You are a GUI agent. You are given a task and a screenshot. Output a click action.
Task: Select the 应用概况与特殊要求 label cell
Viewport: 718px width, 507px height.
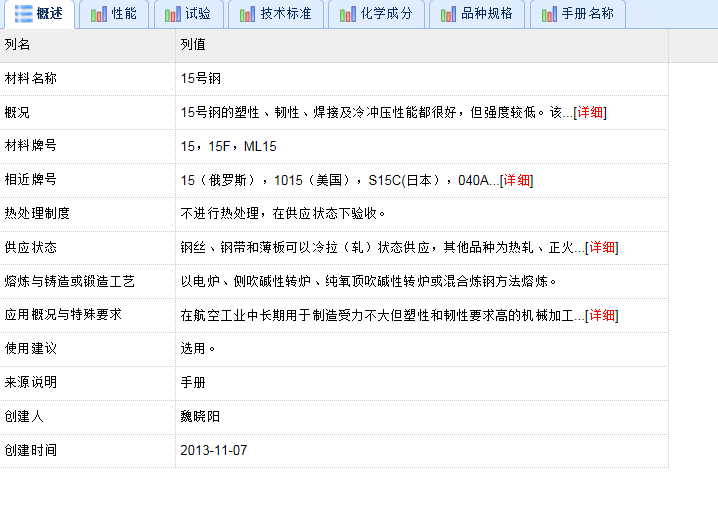coord(87,315)
